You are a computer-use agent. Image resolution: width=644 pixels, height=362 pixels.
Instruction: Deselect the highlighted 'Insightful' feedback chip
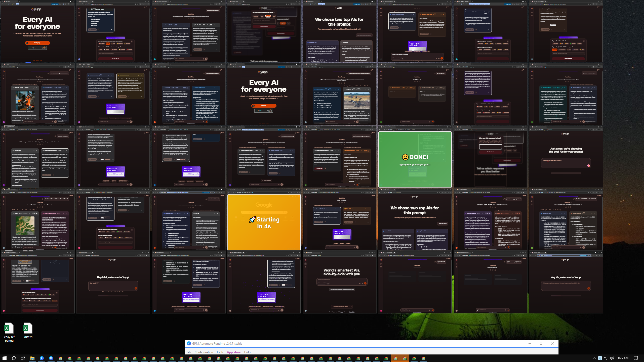(x=268, y=16)
